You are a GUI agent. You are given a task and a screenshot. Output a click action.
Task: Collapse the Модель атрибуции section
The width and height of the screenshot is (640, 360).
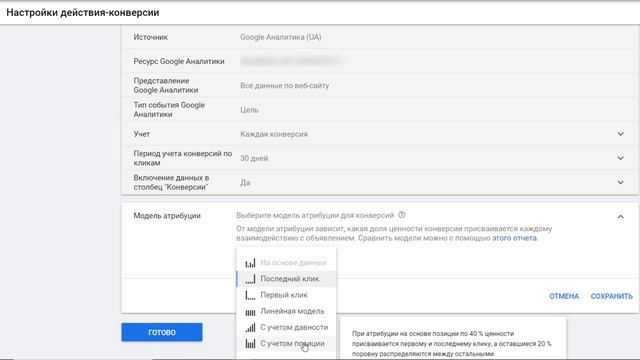[x=620, y=216]
